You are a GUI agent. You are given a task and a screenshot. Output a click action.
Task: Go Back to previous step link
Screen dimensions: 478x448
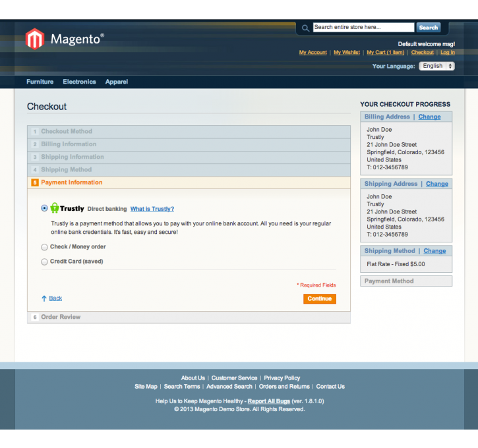[55, 298]
